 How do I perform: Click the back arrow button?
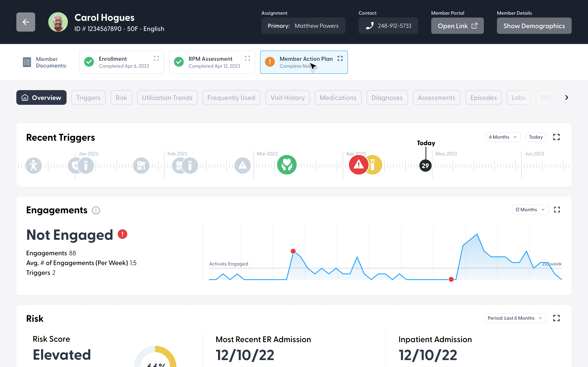pyautogui.click(x=26, y=22)
